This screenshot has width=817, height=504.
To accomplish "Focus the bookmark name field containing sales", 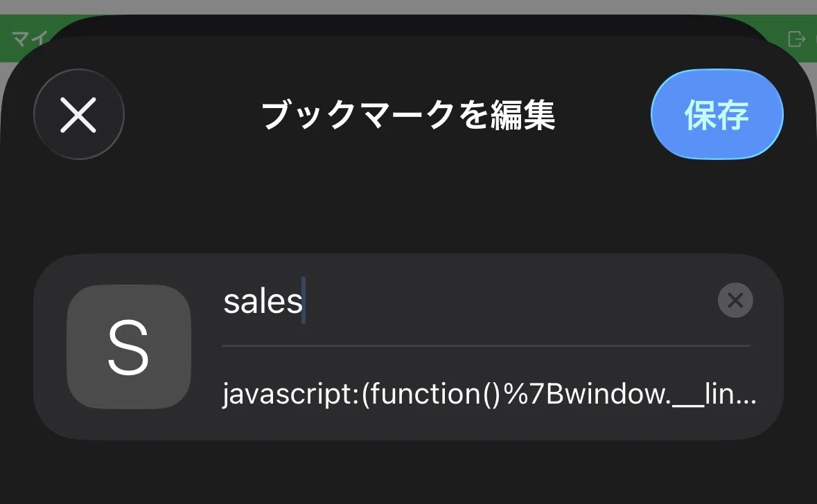I will 469,301.
